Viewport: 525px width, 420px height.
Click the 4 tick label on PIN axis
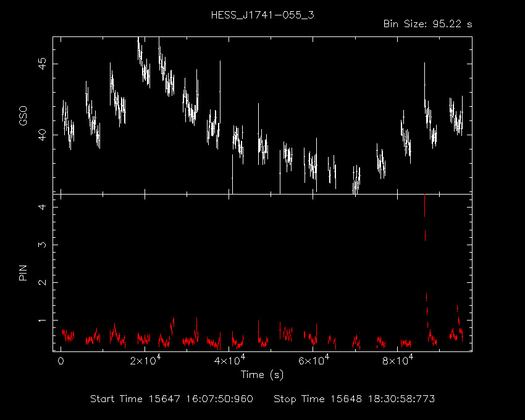[x=42, y=207]
